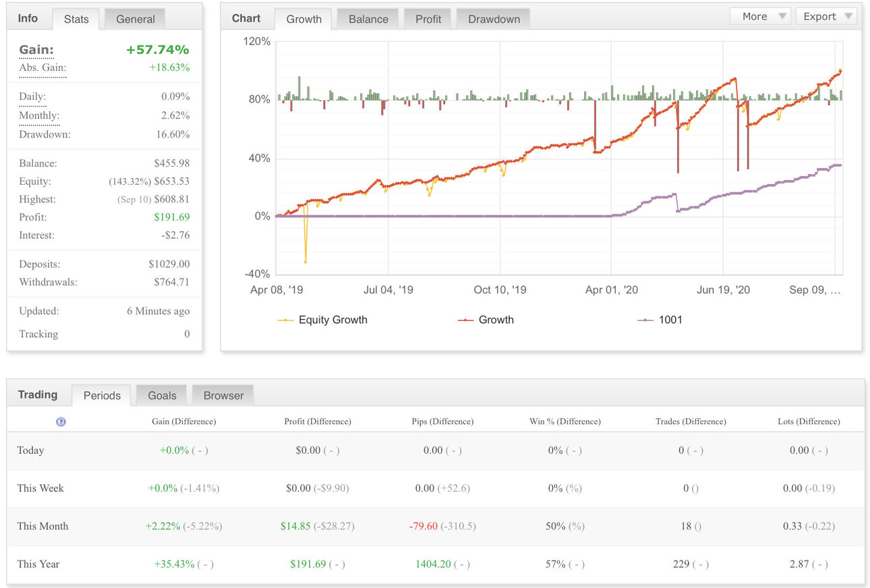
Task: Click the 2.87 lots value
Action: (x=799, y=564)
